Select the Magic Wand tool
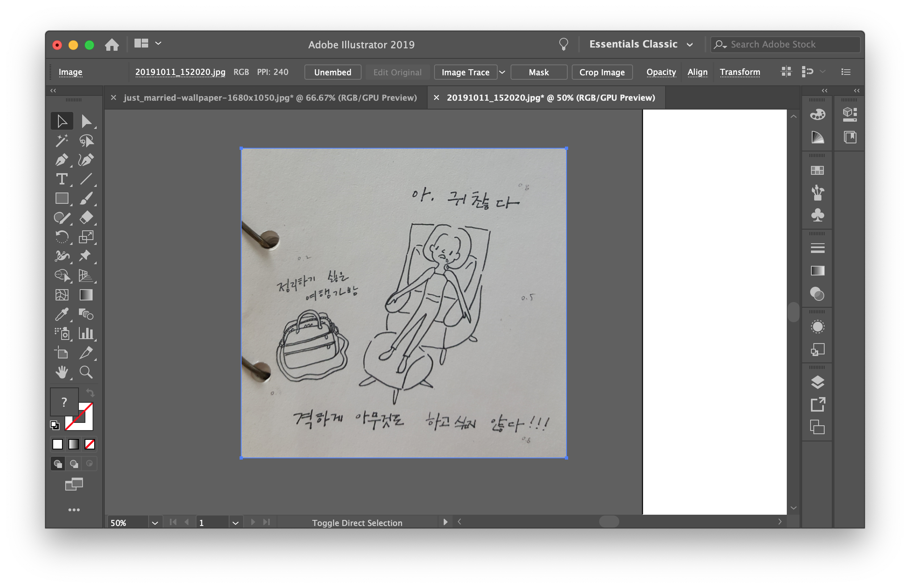Screen dimensions: 910x588 61,141
